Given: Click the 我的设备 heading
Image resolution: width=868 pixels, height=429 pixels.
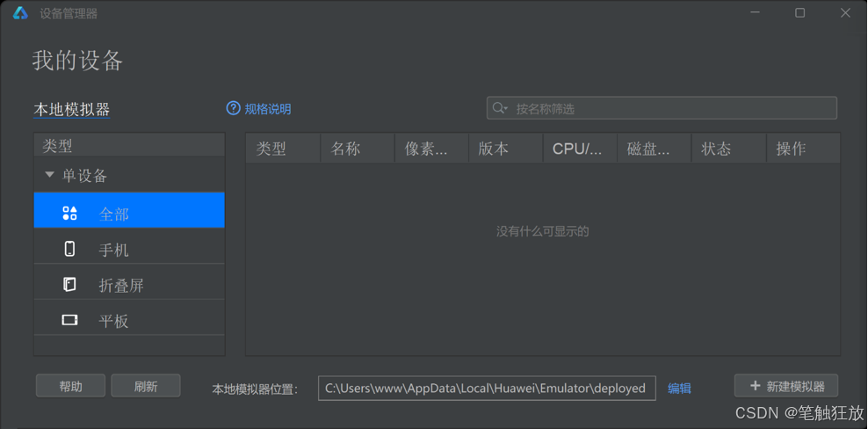Looking at the screenshot, I should pos(77,60).
